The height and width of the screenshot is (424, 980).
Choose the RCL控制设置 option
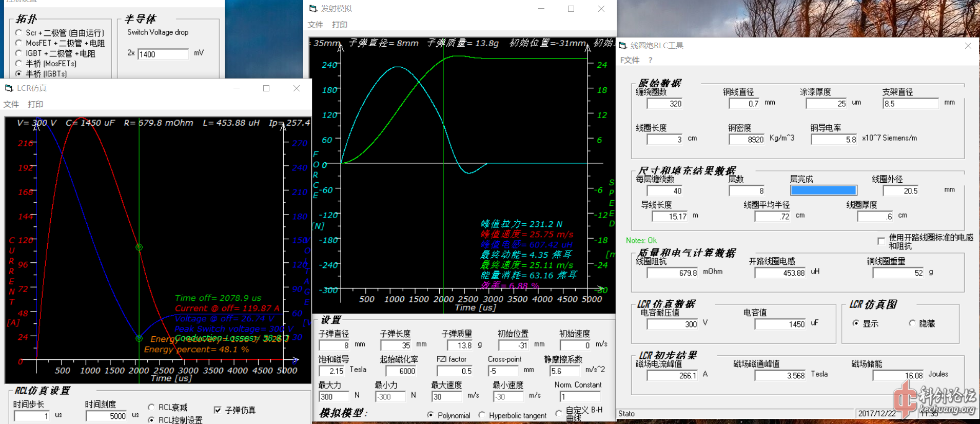151,420
